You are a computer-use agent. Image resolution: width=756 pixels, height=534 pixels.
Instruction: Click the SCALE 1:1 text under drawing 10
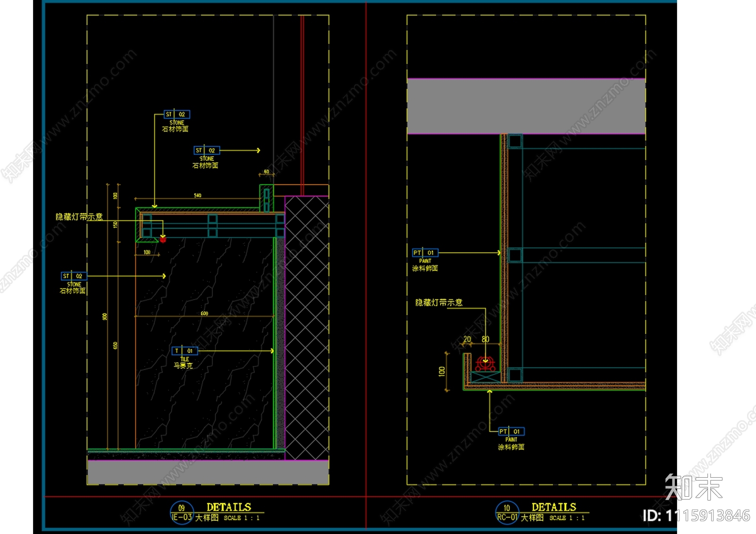point(567,518)
